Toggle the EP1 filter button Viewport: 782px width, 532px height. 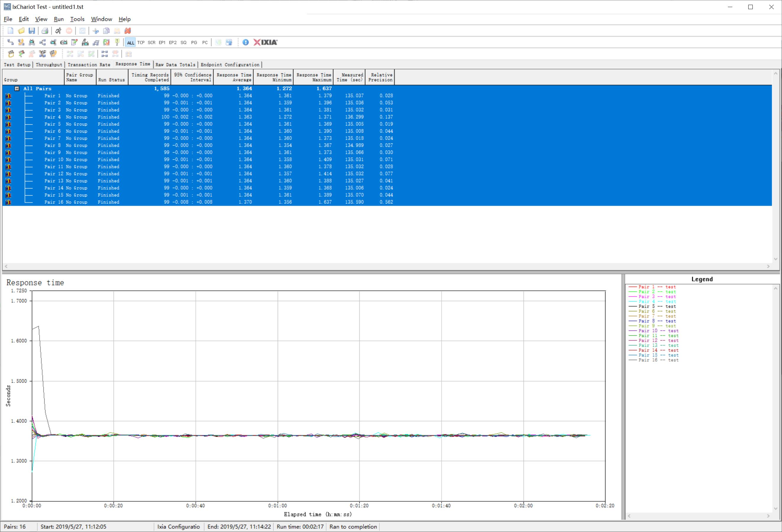[162, 43]
